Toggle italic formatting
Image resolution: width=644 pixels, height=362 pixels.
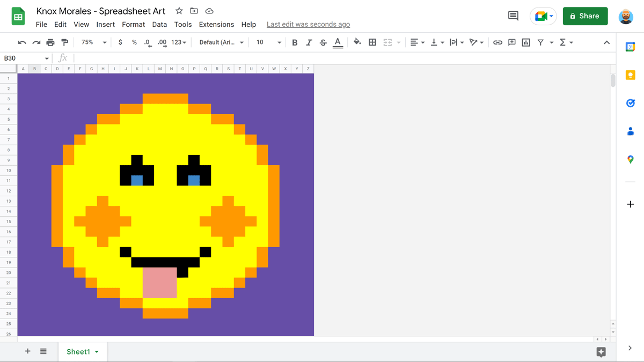click(x=309, y=42)
